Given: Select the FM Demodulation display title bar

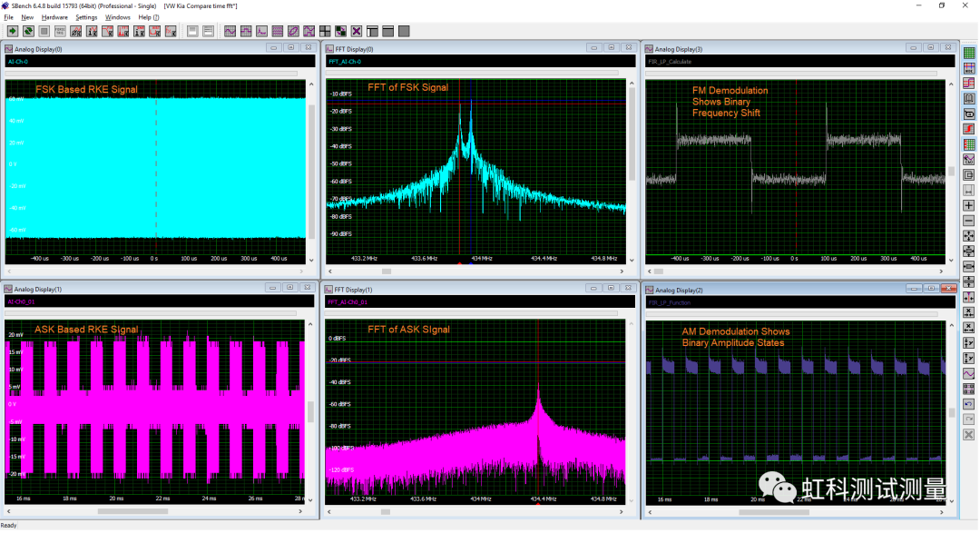Looking at the screenshot, I should 771,49.
